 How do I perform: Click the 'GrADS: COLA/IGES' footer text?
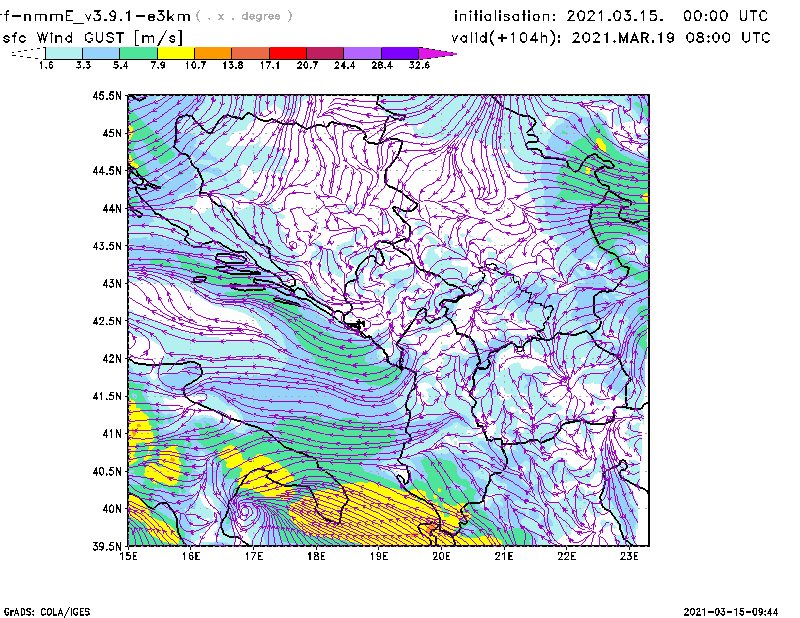(x=47, y=612)
